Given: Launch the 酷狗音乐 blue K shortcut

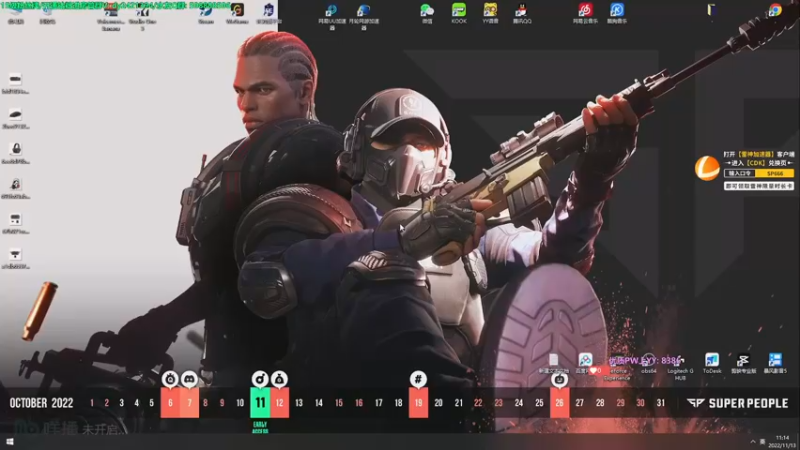Looking at the screenshot, I should [617, 13].
